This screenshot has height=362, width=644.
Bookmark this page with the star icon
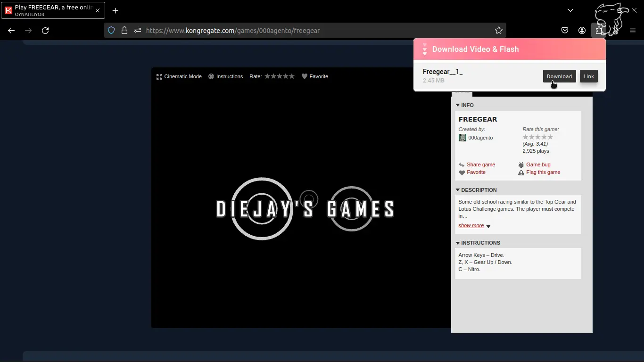[499, 31]
